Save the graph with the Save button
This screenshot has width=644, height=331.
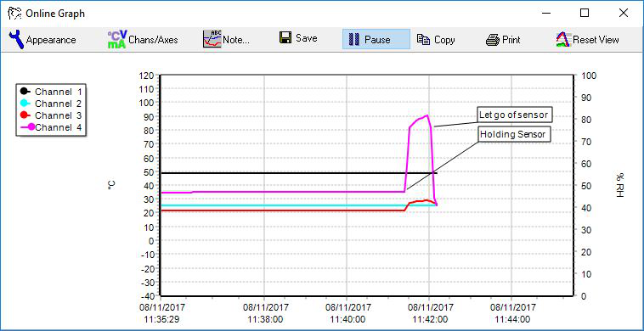[x=298, y=38]
